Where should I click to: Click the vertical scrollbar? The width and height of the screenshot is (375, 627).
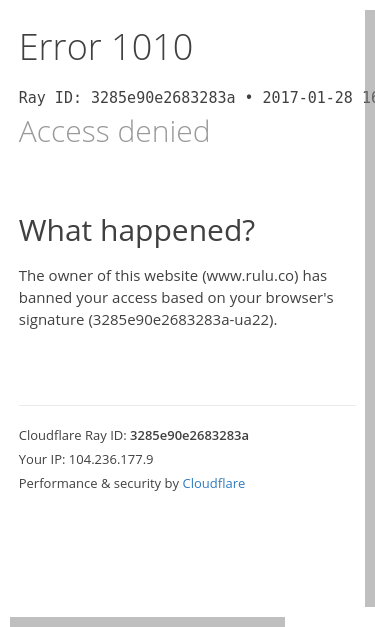point(370,308)
